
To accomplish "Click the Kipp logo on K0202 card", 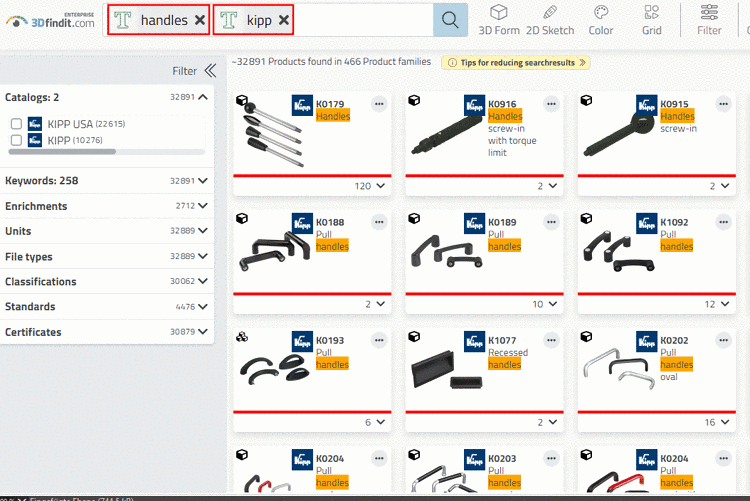I will point(647,342).
